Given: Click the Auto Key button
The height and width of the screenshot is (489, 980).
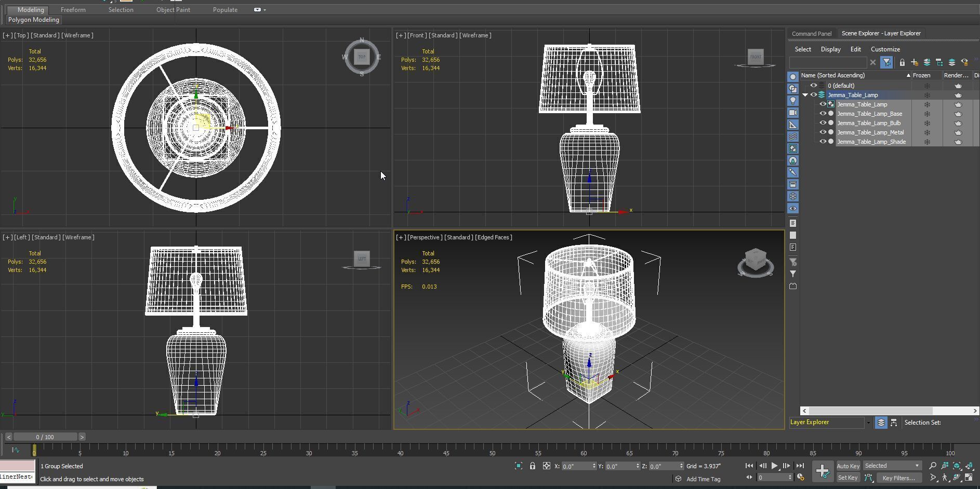Looking at the screenshot, I should pos(848,466).
